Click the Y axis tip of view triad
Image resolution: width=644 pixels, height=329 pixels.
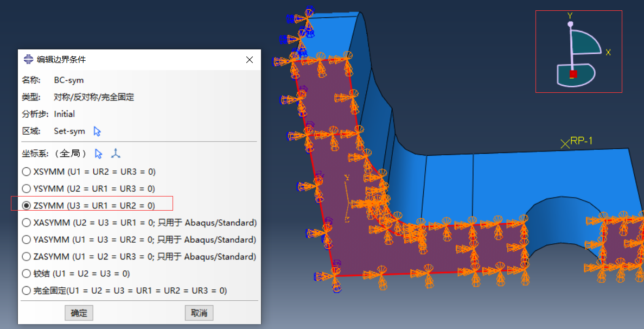pyautogui.click(x=570, y=24)
